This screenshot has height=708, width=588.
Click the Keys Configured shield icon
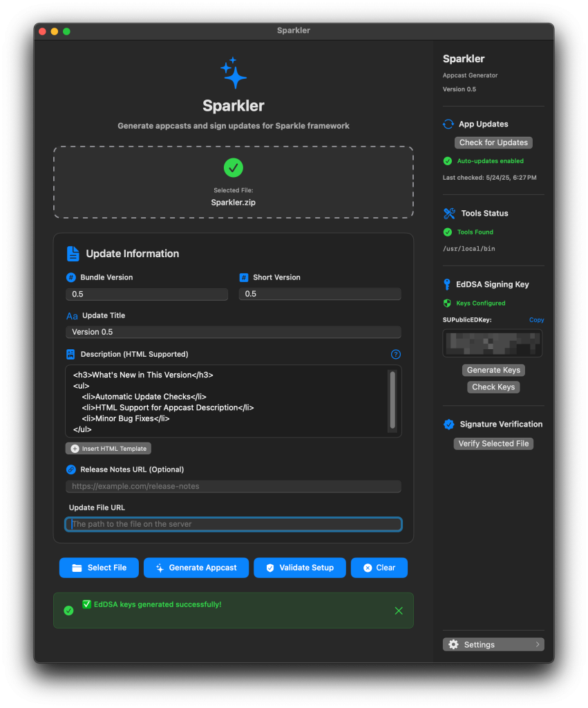447,303
